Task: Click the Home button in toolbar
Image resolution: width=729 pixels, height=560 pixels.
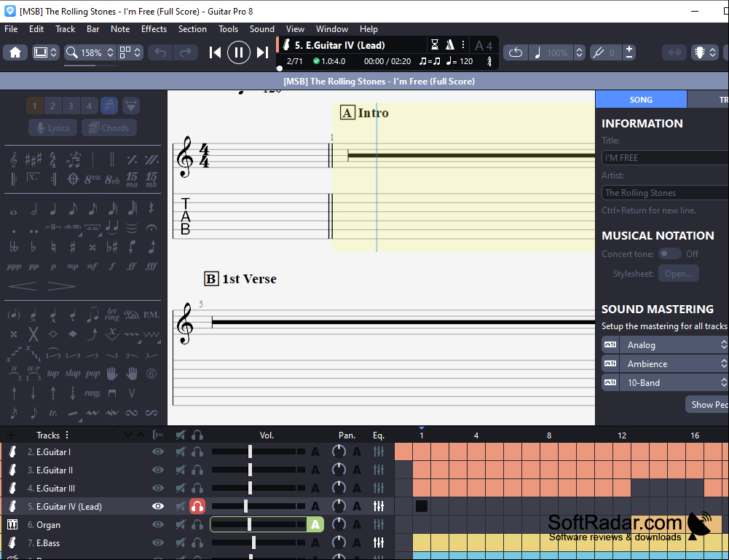Action: (x=15, y=52)
